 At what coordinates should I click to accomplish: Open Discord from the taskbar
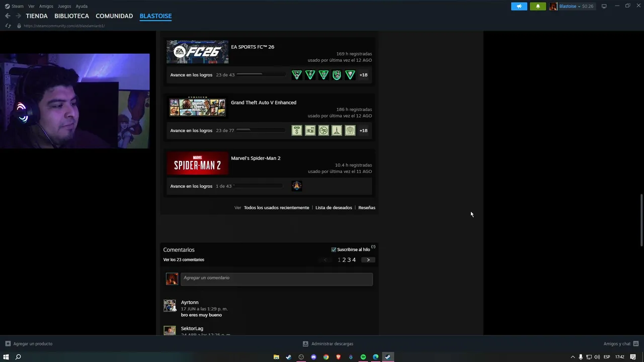point(313,357)
